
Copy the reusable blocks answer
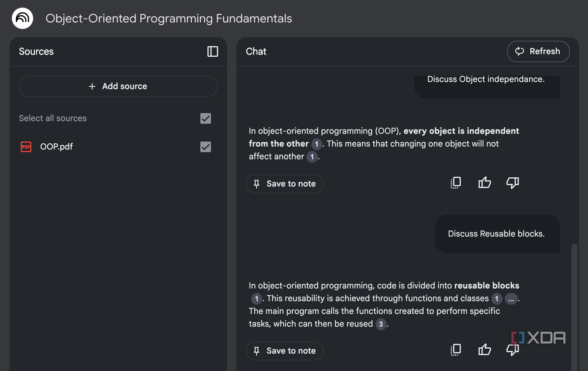[x=456, y=350]
